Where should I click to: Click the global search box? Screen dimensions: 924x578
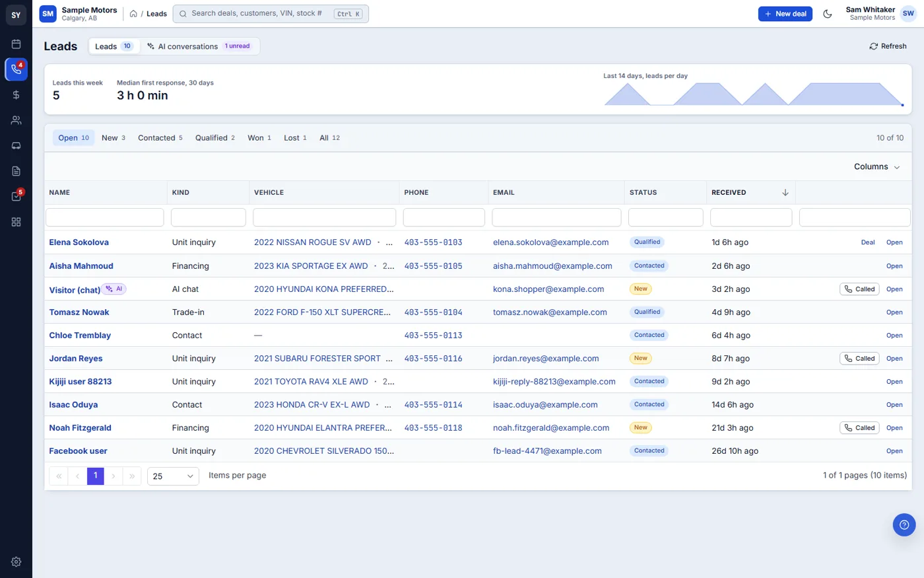tap(271, 14)
